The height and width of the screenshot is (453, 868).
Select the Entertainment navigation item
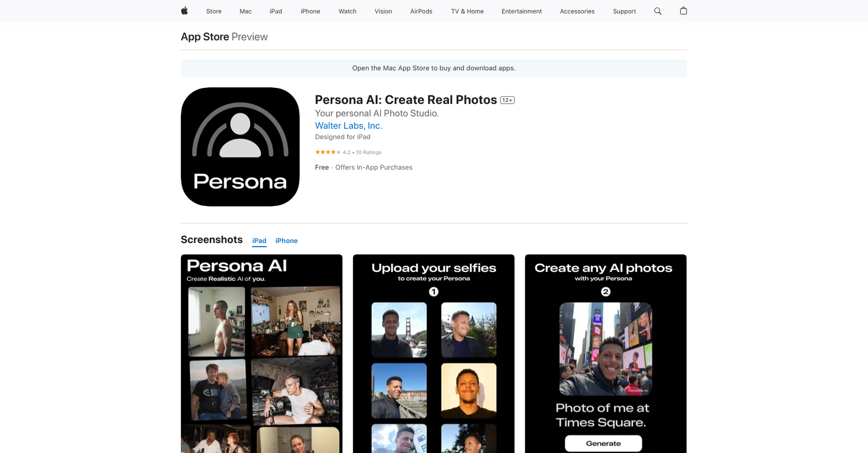521,11
